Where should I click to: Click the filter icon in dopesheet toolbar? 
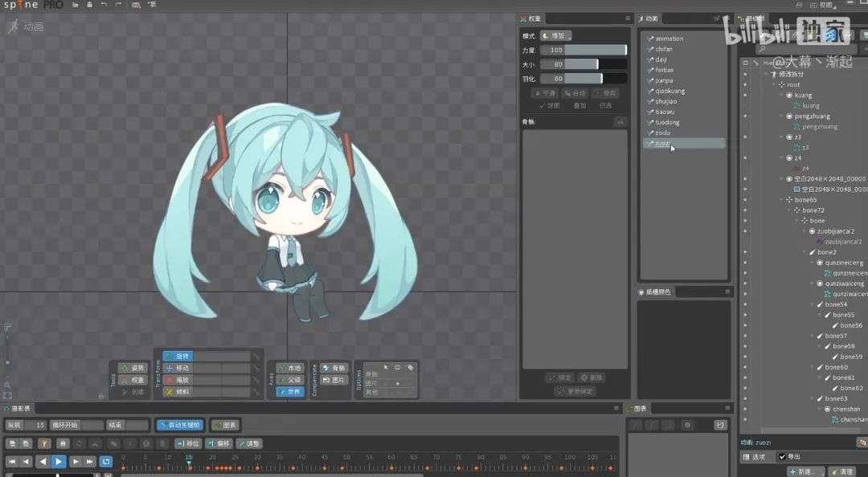point(44,444)
